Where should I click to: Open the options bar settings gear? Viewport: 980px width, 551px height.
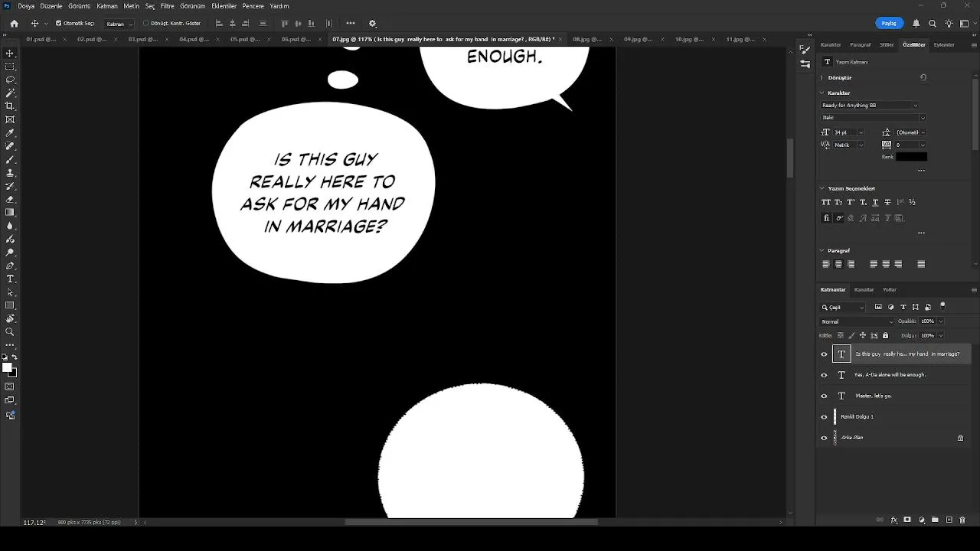tap(373, 24)
